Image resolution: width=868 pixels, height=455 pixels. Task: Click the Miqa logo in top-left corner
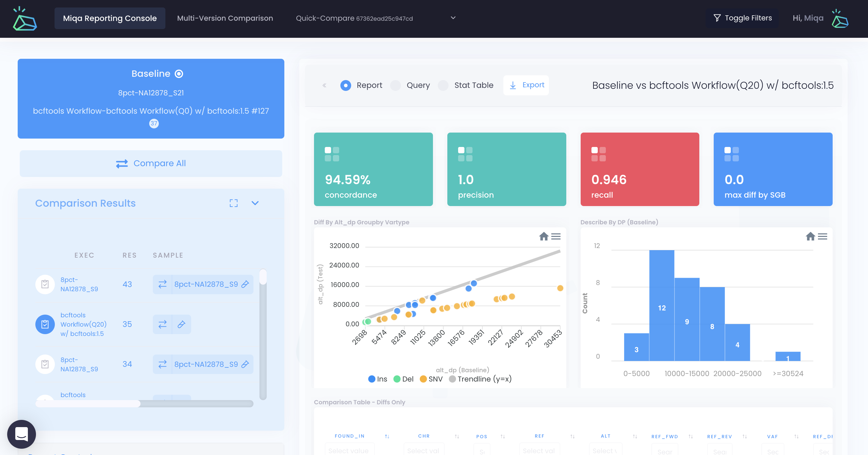click(25, 19)
